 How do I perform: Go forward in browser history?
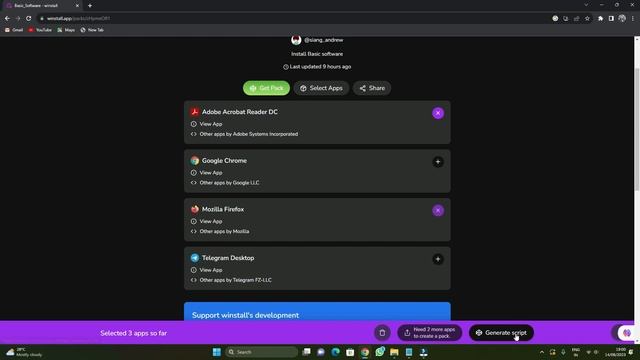pos(18,18)
